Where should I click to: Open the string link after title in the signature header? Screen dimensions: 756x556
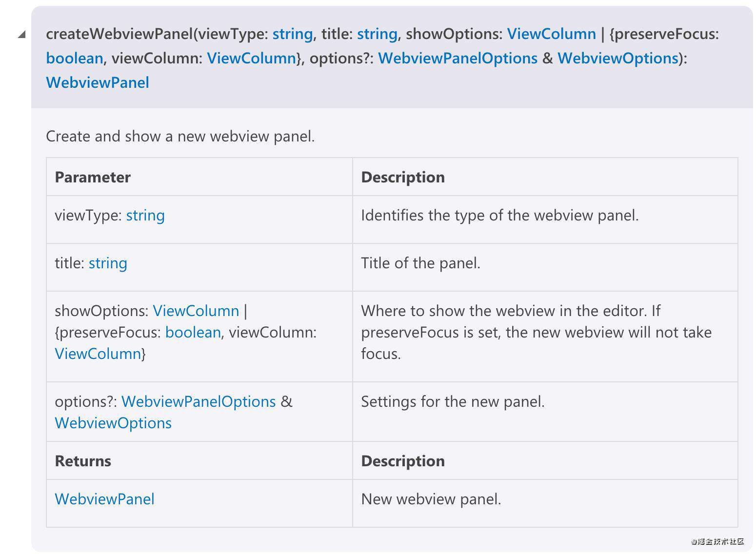tap(378, 34)
